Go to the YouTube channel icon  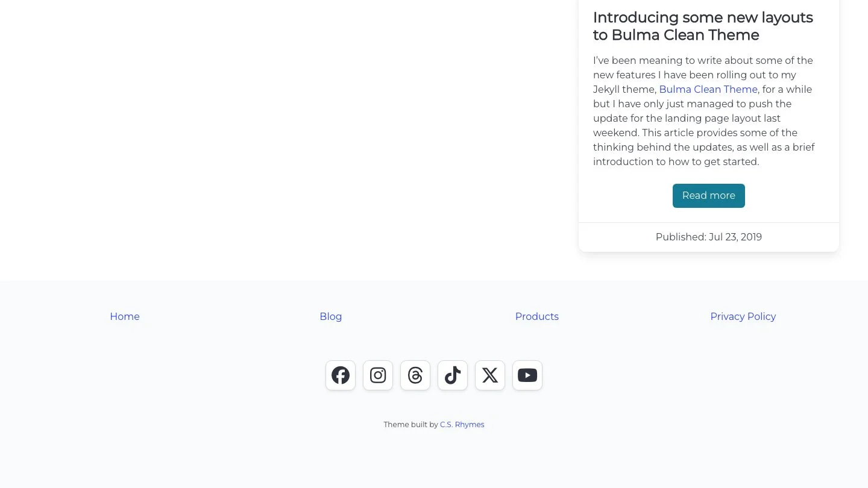[x=527, y=375]
